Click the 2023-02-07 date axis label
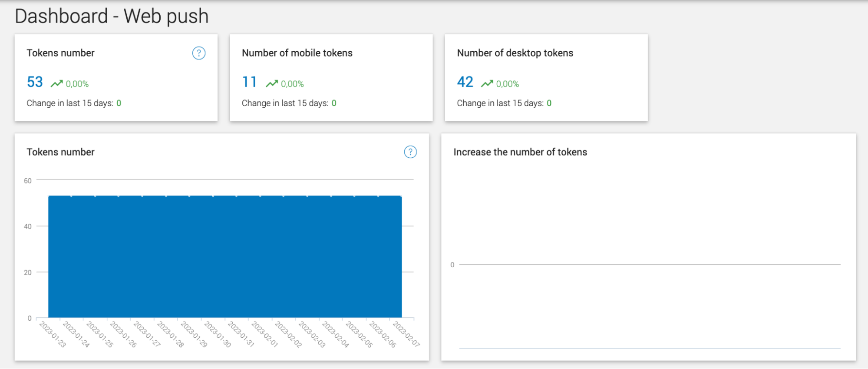The image size is (868, 369). point(406,334)
